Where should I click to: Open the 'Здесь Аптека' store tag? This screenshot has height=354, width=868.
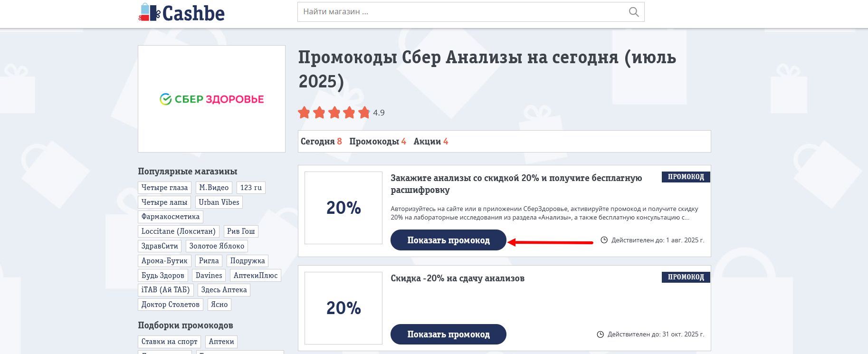224,290
